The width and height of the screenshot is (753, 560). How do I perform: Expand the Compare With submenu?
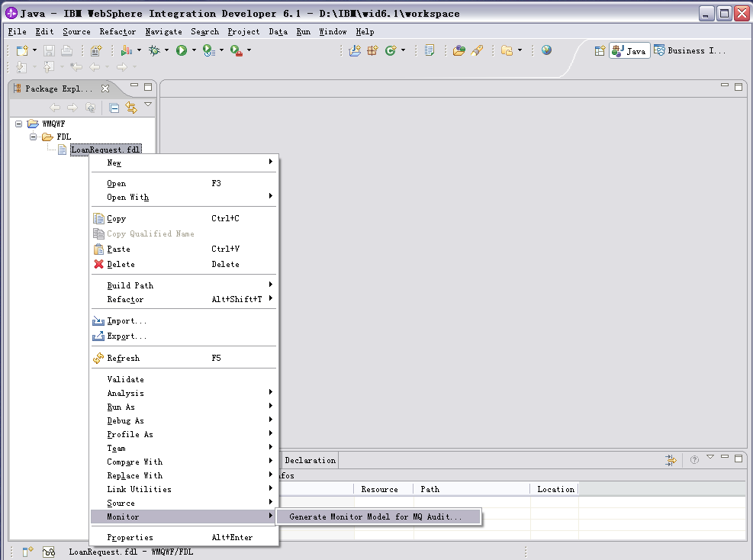183,462
